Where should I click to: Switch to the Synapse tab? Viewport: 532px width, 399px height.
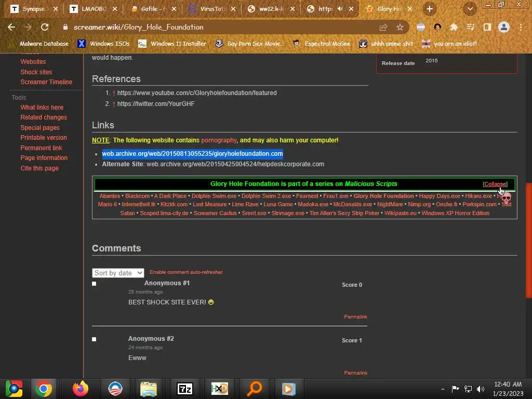pyautogui.click(x=33, y=9)
